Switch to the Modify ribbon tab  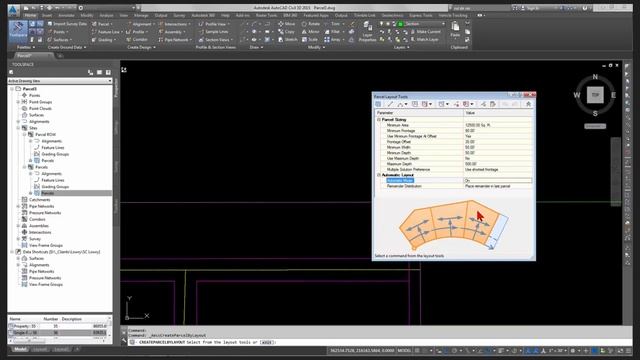click(x=87, y=16)
